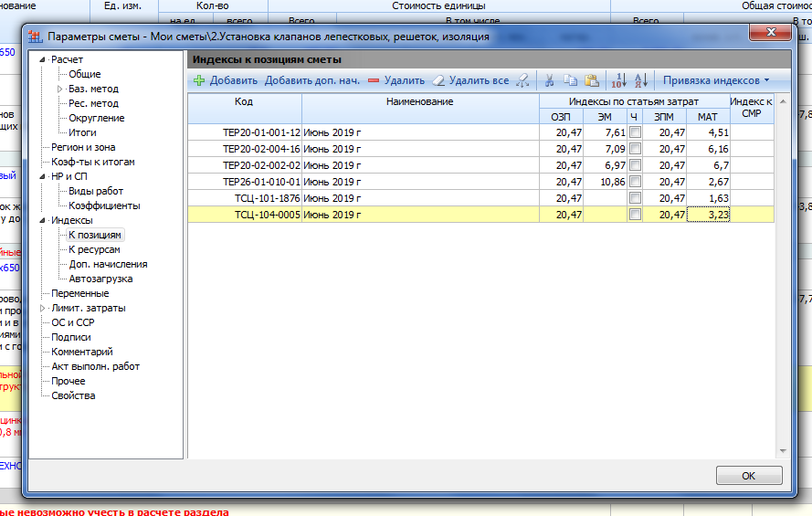Toggle the Ч checkbox for ТЕР20-02-002-02
The height and width of the screenshot is (516, 812).
[635, 165]
